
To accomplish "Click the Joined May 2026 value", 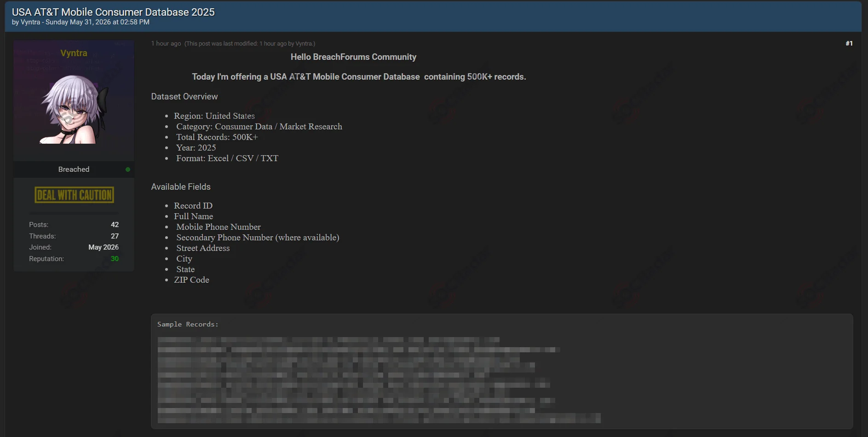I will 103,247.
